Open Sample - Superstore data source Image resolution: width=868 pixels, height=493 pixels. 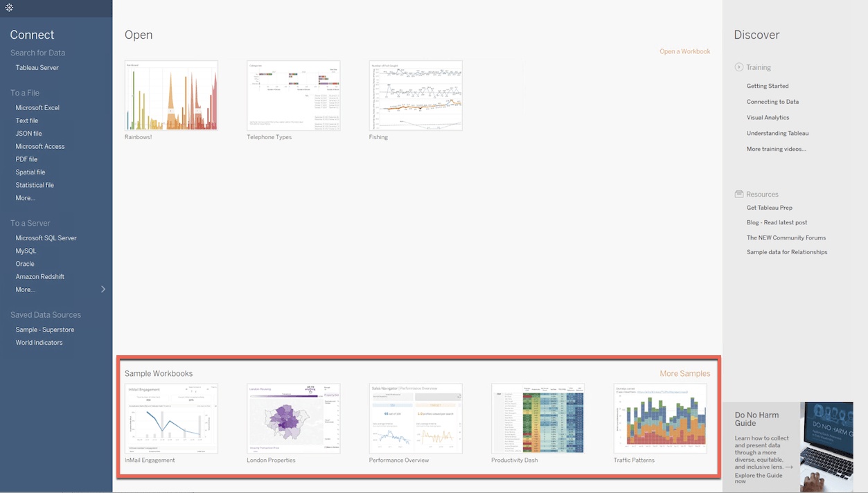tap(45, 330)
